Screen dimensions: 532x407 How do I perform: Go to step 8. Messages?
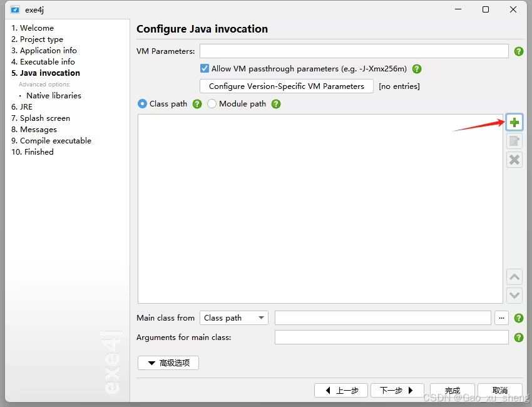coord(34,130)
